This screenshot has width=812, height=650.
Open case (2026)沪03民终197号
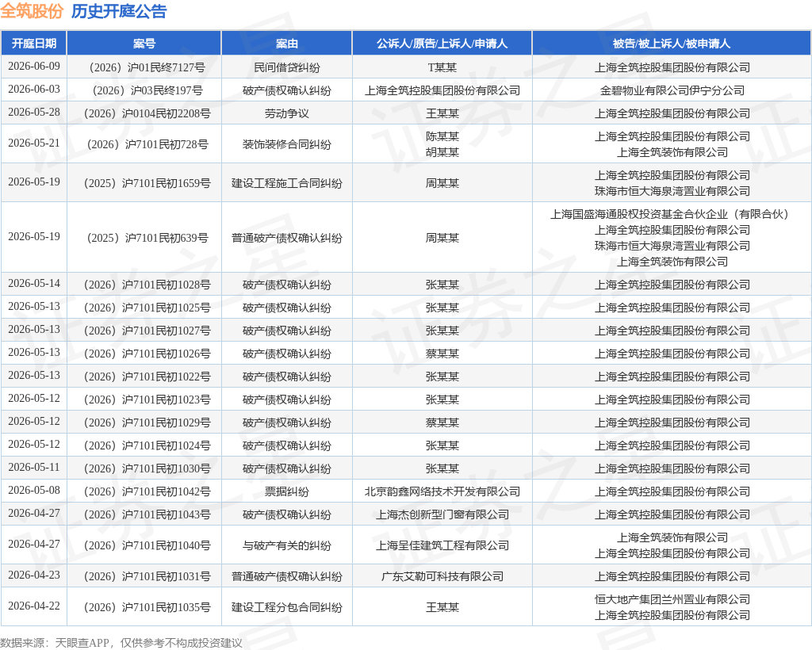tap(144, 90)
